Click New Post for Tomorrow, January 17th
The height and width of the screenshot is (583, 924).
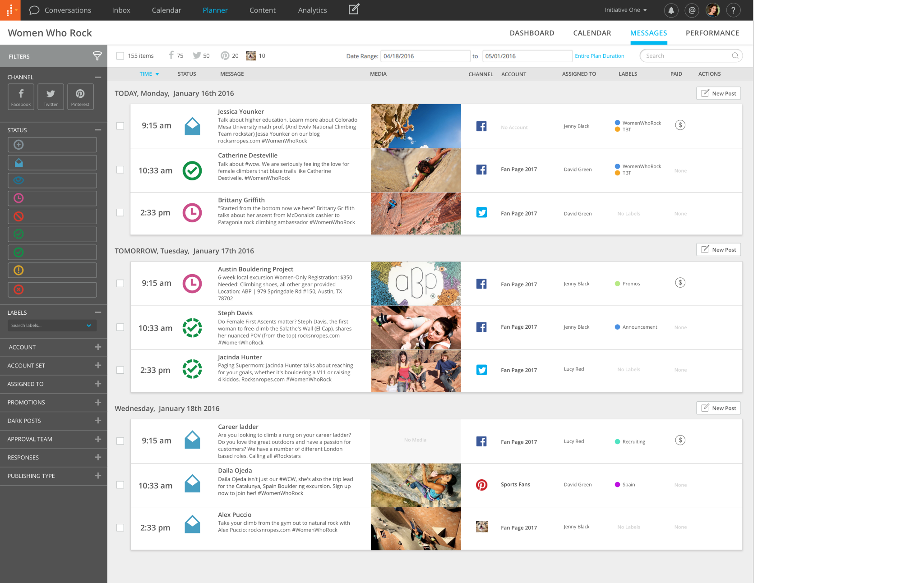click(x=718, y=250)
